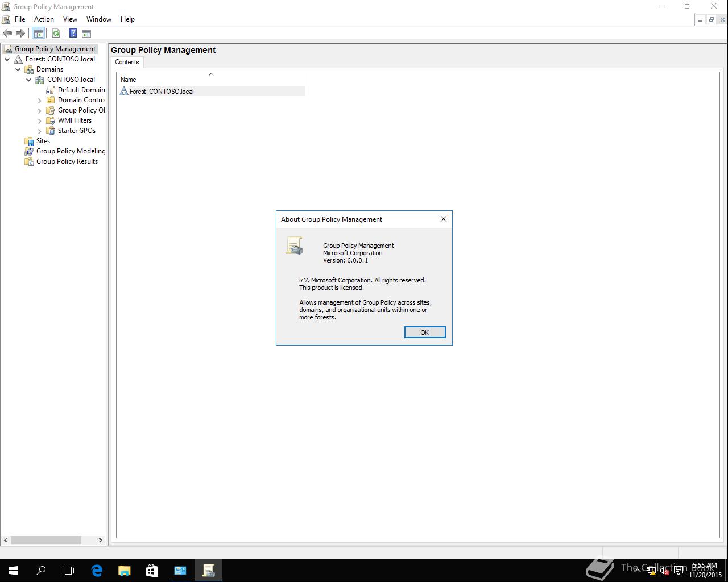The width and height of the screenshot is (728, 582).
Task: Click the Domain Controllers OU icon
Action: pos(51,100)
